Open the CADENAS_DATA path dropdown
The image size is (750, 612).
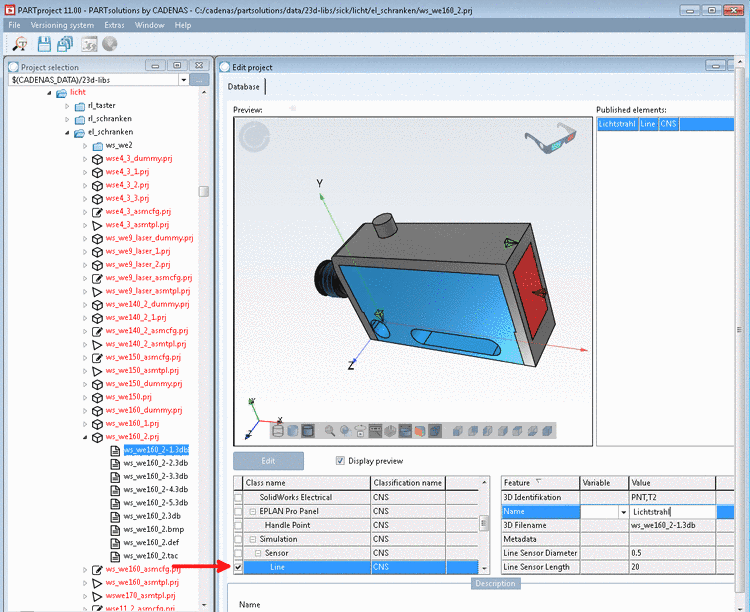click(184, 80)
